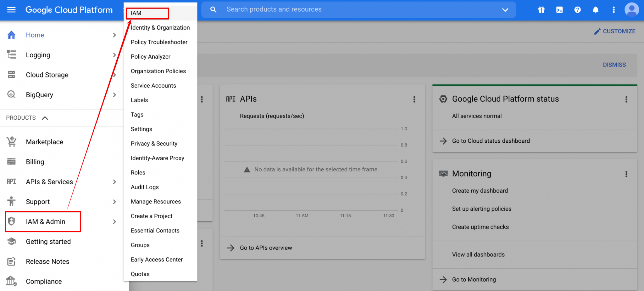Click the Compliance building icon
The height and width of the screenshot is (291, 644).
tap(11, 281)
